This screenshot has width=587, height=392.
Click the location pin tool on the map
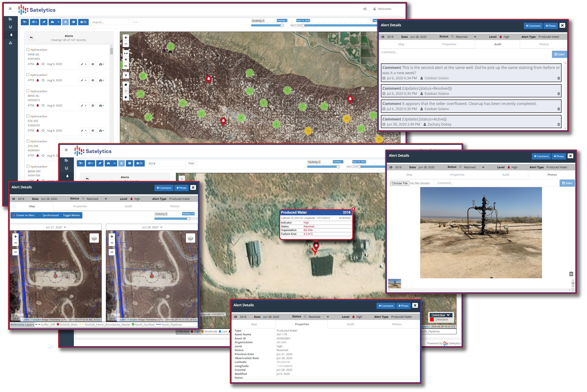(126, 75)
